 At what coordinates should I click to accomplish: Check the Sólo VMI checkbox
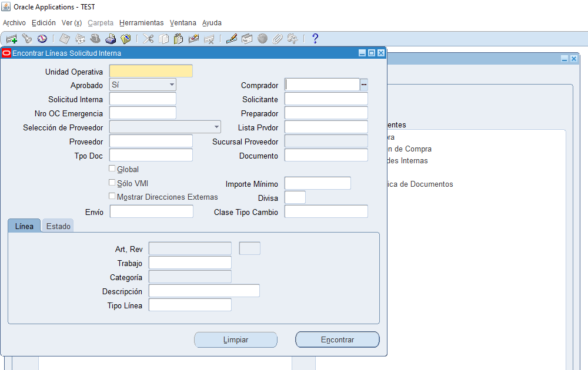(112, 183)
